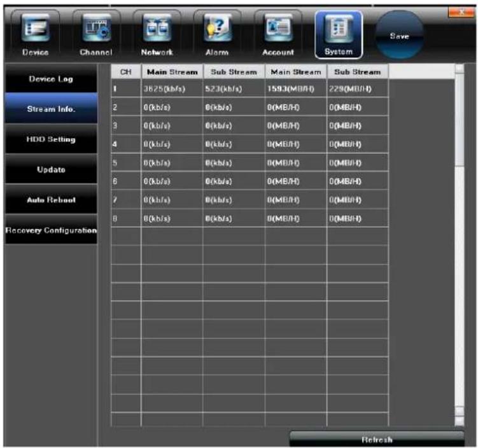Click the second Sub Stream header
Screen dimensions: 478x448
tap(358, 72)
